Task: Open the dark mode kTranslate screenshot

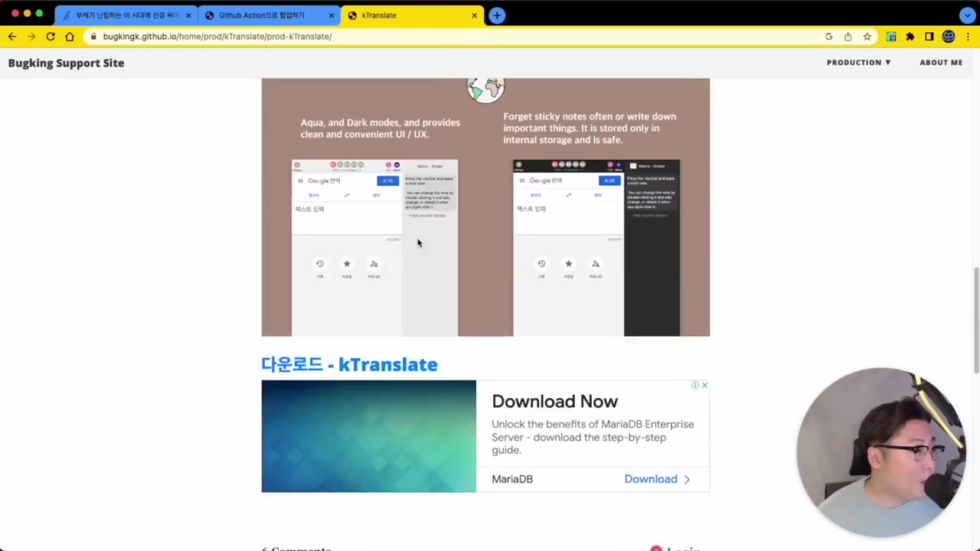Action: coord(596,248)
